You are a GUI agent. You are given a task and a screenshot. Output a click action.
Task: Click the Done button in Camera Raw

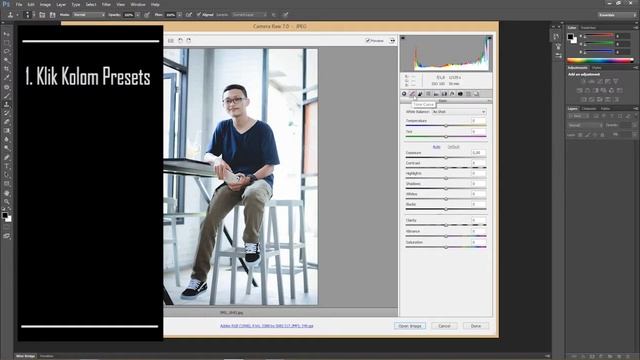point(476,326)
